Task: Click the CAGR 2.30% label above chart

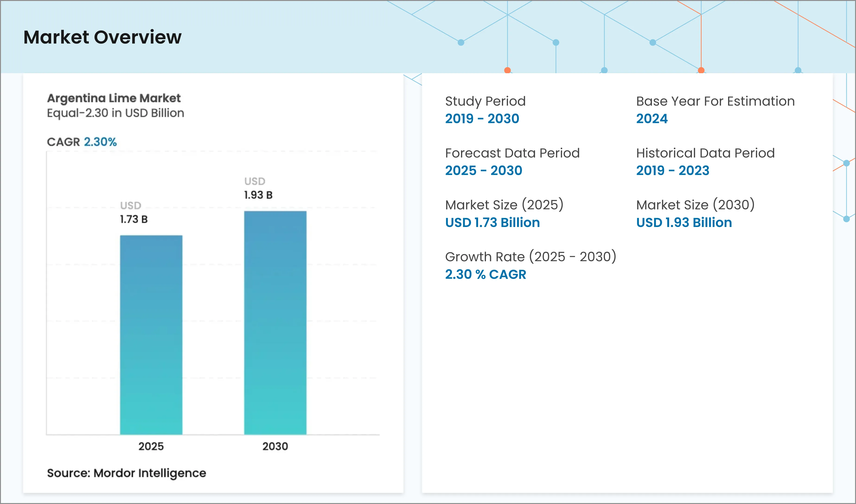Action: (x=82, y=142)
